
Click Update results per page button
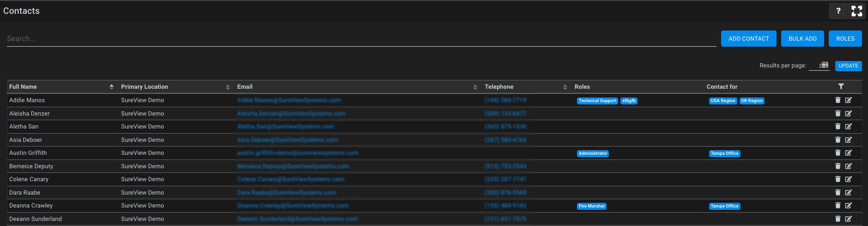pyautogui.click(x=848, y=66)
